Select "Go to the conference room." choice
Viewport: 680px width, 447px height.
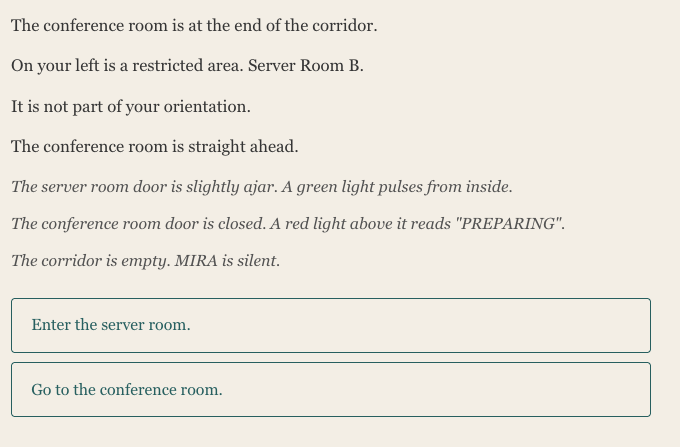(x=330, y=390)
